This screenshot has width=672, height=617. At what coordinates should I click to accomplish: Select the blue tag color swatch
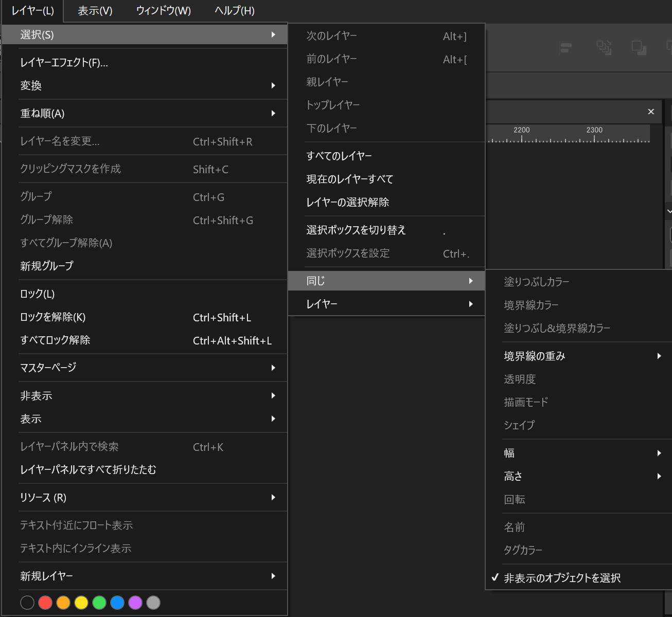coord(117,602)
